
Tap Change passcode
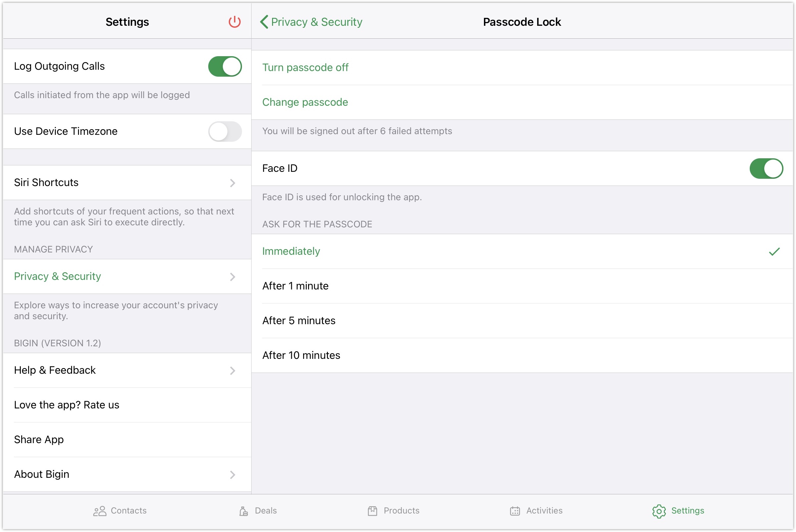click(305, 102)
